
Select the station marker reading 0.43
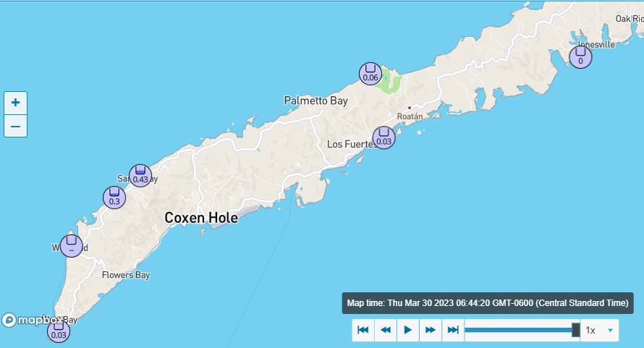tap(140, 175)
